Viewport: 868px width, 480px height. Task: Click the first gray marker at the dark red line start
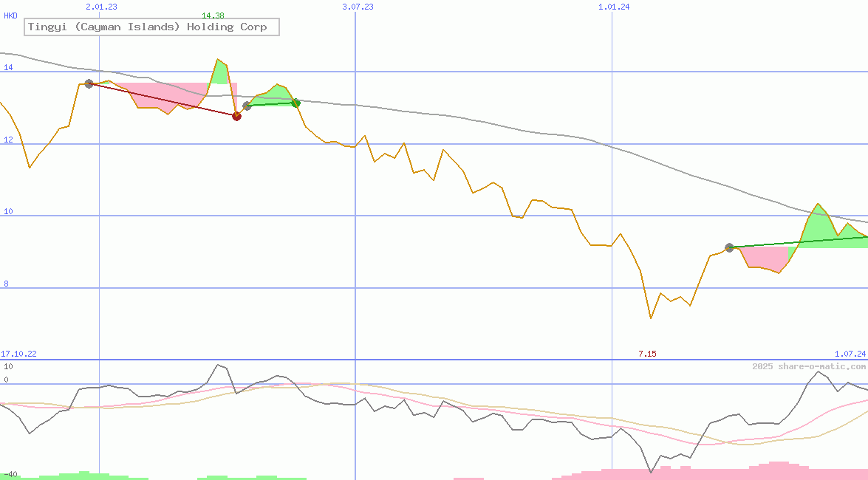(89, 83)
